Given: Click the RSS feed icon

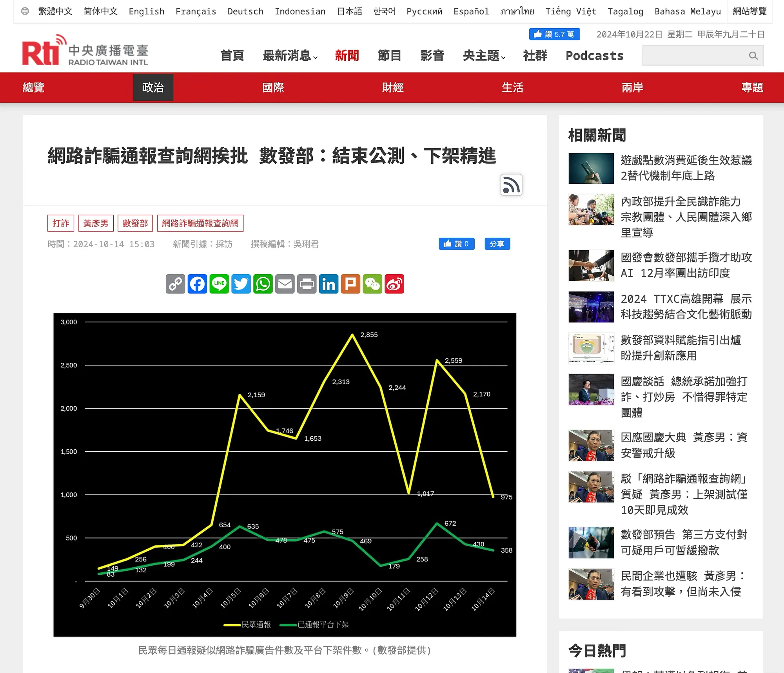Looking at the screenshot, I should (x=511, y=185).
